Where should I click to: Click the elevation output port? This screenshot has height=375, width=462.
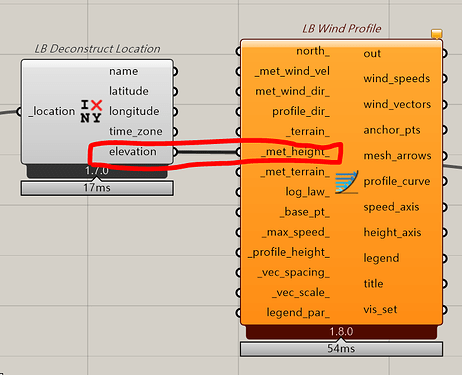pyautogui.click(x=175, y=152)
